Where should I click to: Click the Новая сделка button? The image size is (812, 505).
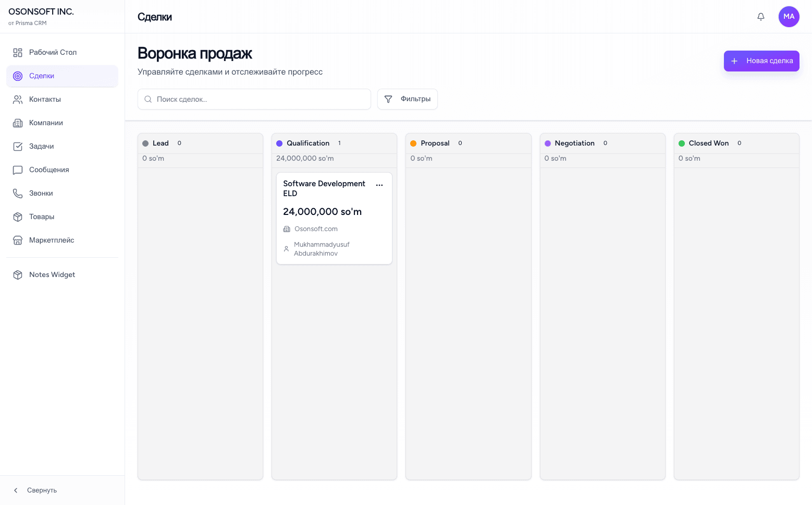tap(761, 61)
